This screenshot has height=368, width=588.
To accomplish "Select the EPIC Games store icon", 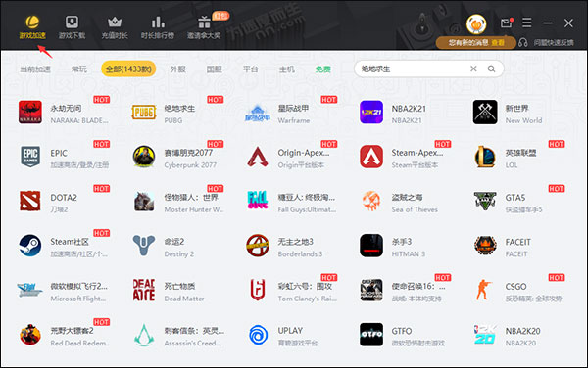I will coord(30,157).
